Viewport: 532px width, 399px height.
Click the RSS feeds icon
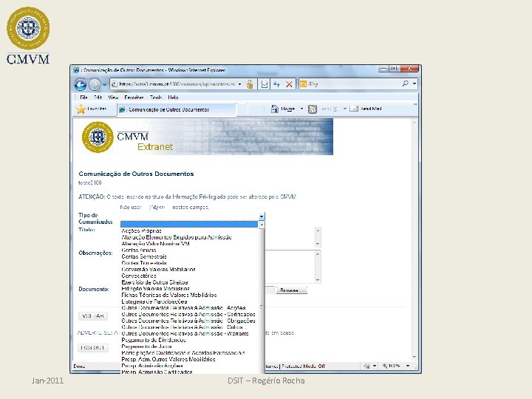click(312, 109)
